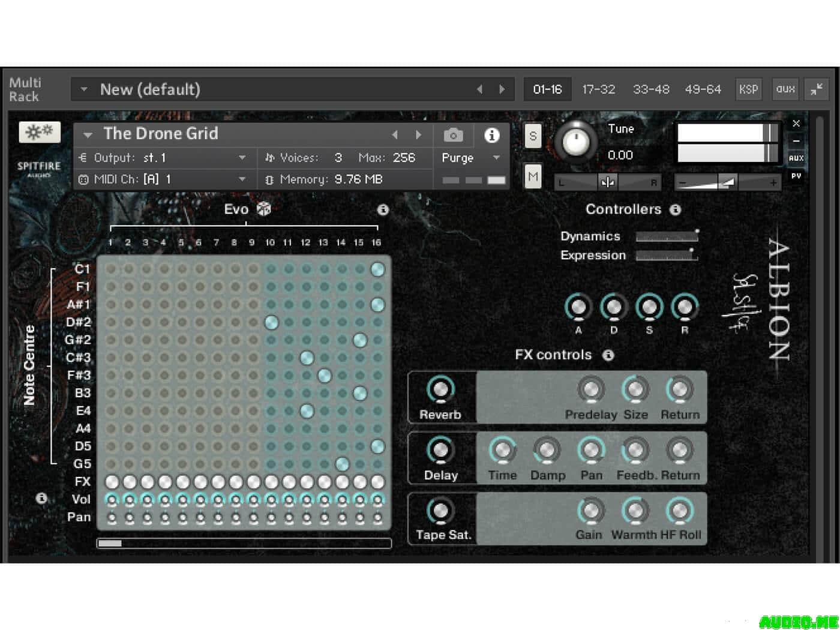Adjust the Decay (D) knob
This screenshot has width=840, height=630.
point(614,307)
